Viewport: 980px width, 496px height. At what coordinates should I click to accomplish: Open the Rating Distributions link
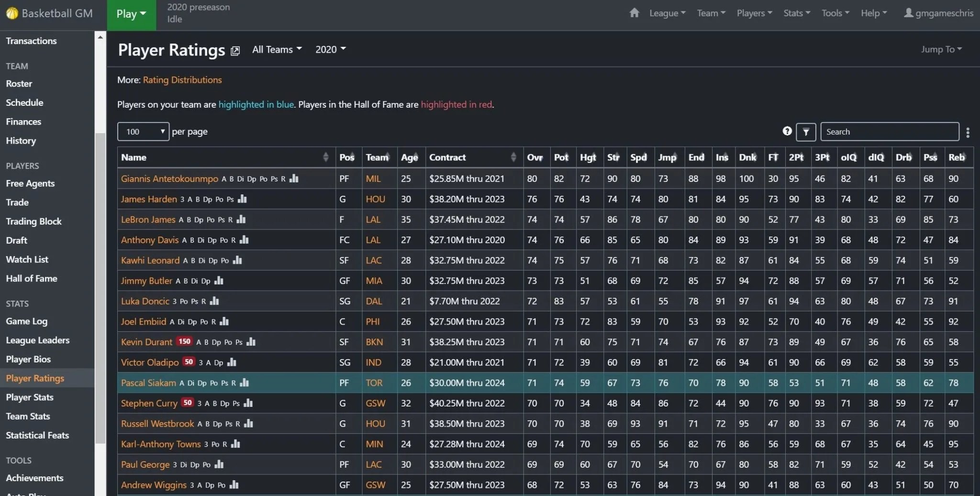point(182,79)
